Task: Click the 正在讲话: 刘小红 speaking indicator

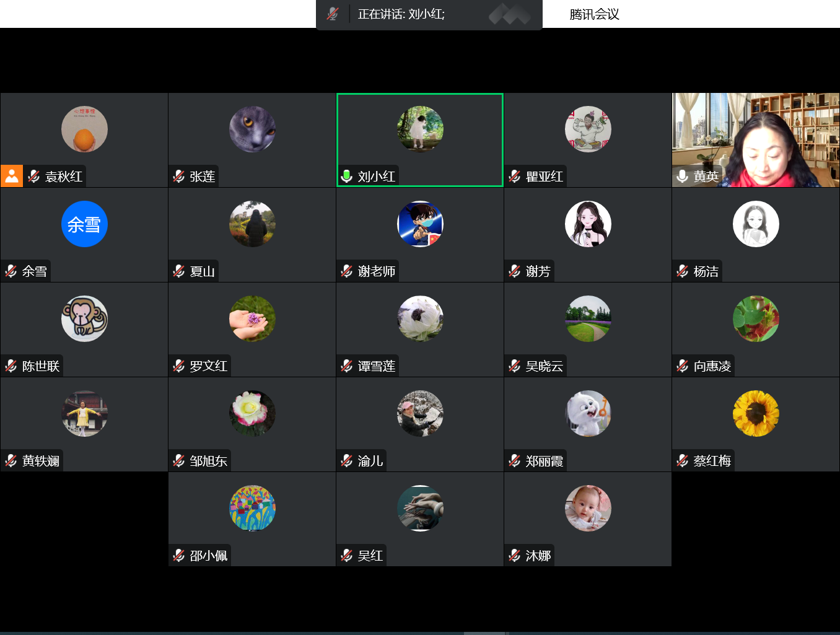Action: click(401, 14)
